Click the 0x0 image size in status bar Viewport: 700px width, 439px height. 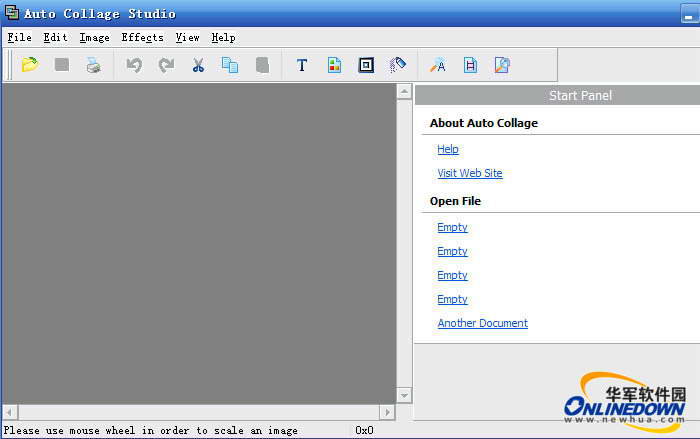364,431
